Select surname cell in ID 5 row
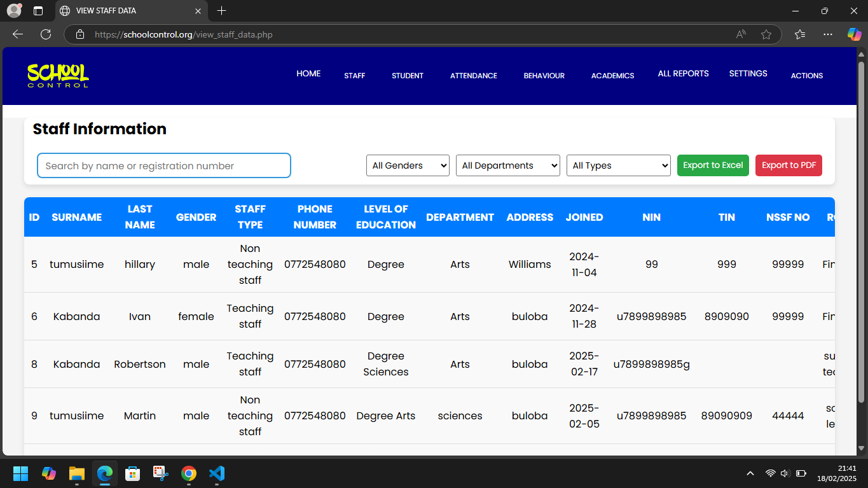Image resolution: width=868 pixels, height=488 pixels. (x=77, y=264)
